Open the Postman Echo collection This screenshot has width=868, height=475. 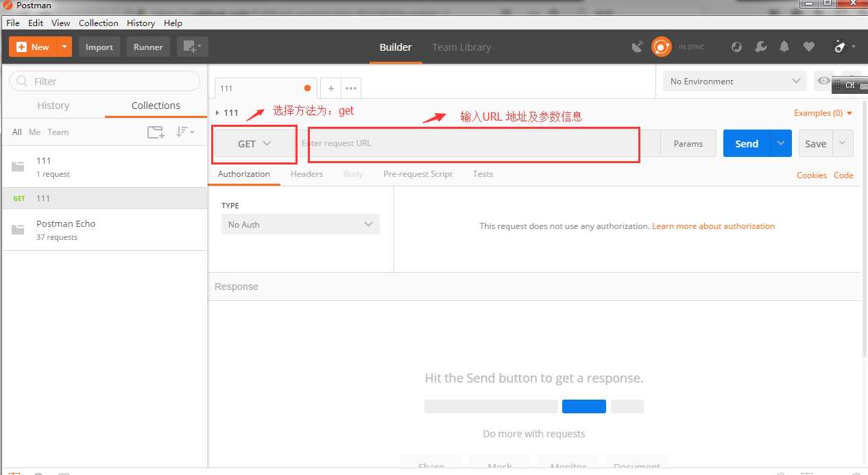[104, 230]
